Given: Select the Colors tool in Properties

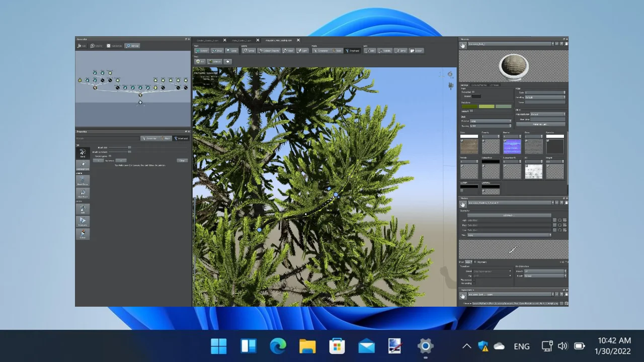Looking at the screenshot, I should click(83, 234).
